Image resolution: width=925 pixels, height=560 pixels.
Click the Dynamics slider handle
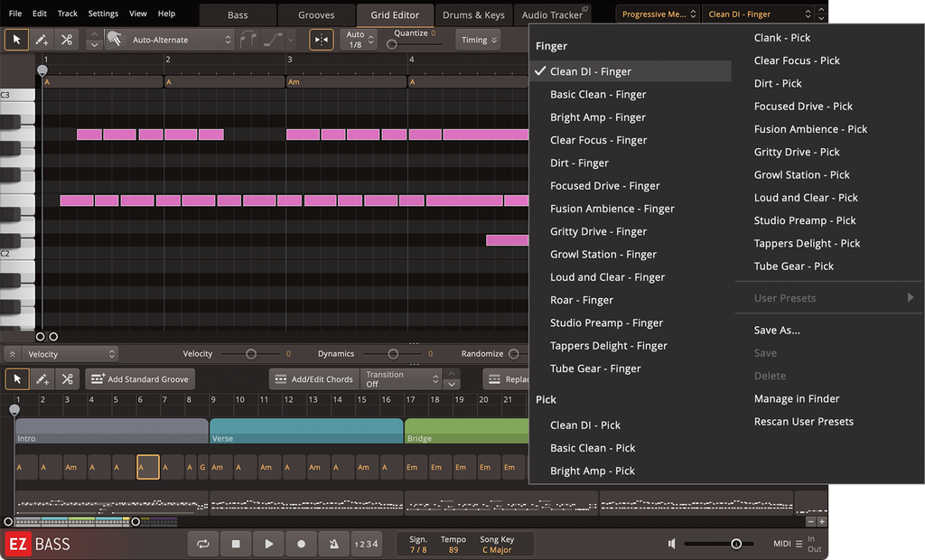393,354
